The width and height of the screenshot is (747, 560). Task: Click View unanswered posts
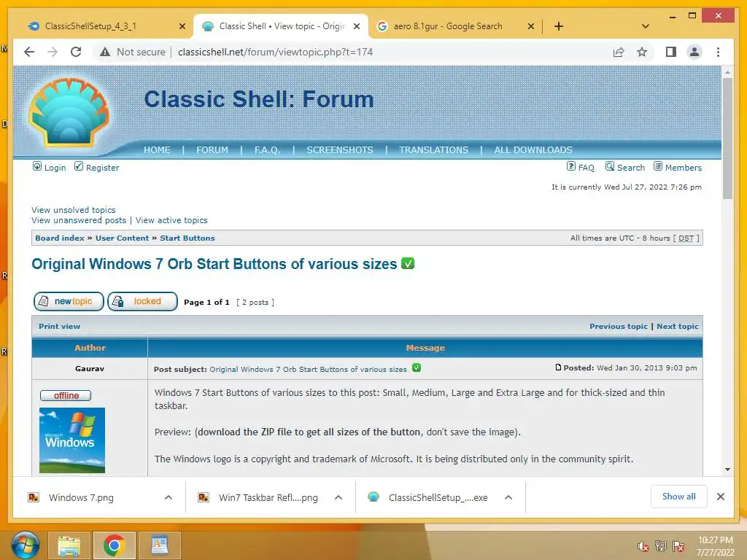coord(79,220)
